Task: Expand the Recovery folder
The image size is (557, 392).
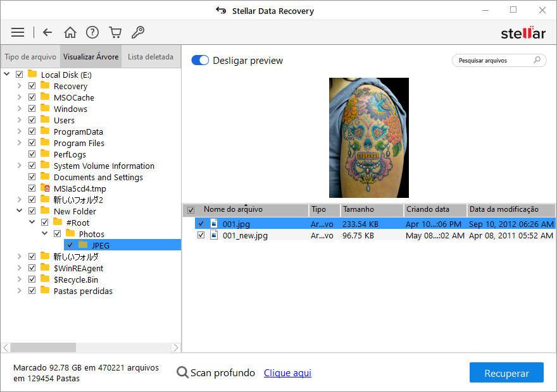Action: click(x=19, y=87)
